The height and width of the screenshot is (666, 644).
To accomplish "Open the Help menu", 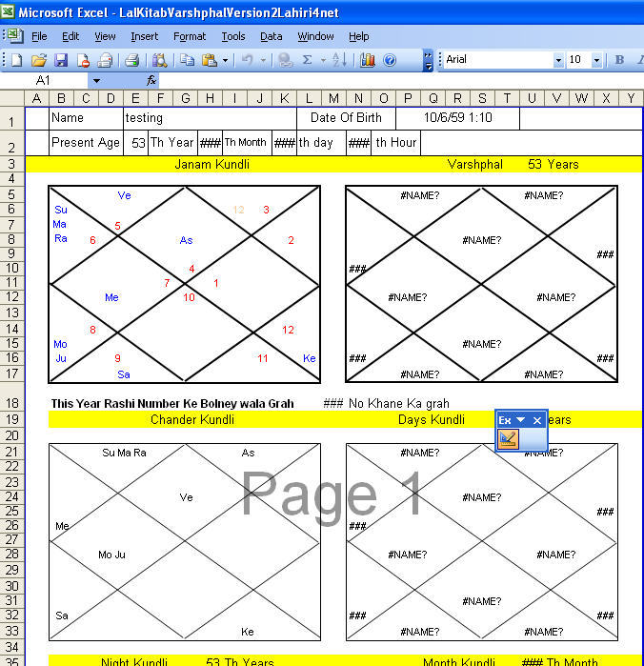I will pos(359,36).
